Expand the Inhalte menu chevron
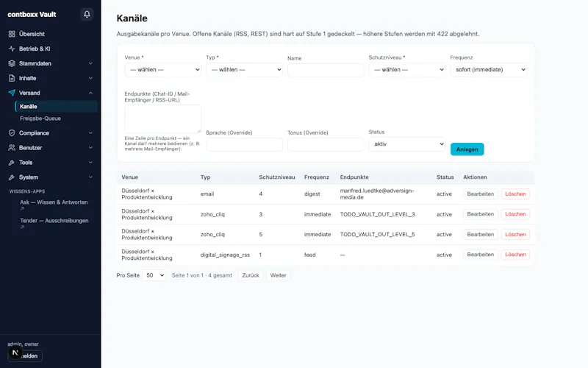 click(x=90, y=78)
